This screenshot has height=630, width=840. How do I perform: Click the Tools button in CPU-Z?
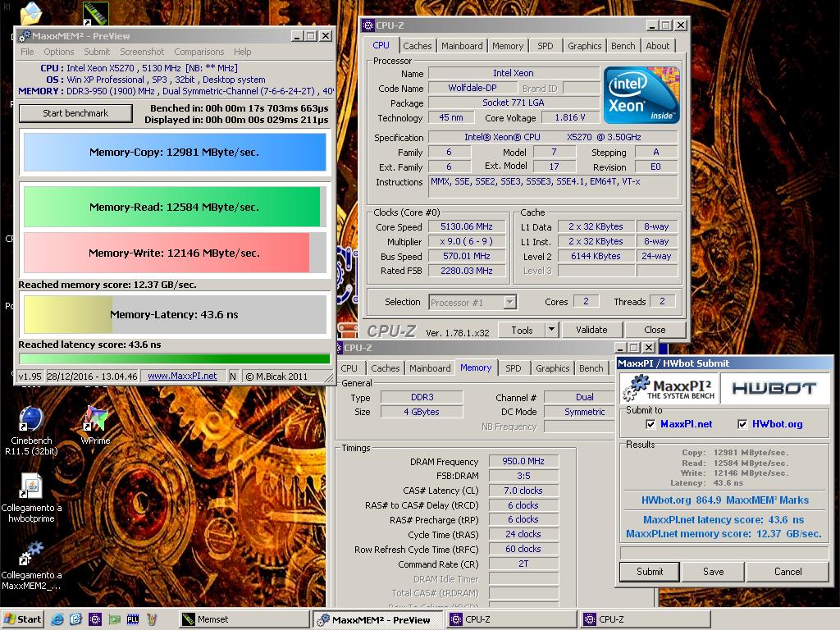522,330
